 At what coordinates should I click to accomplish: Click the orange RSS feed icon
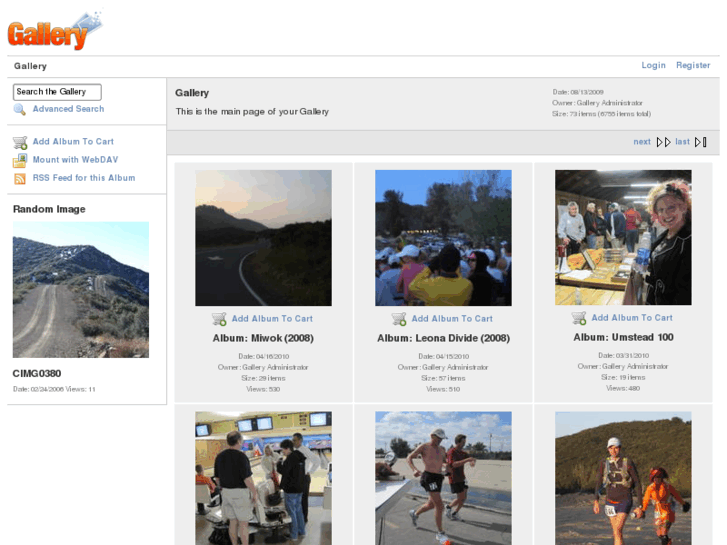[x=20, y=179]
